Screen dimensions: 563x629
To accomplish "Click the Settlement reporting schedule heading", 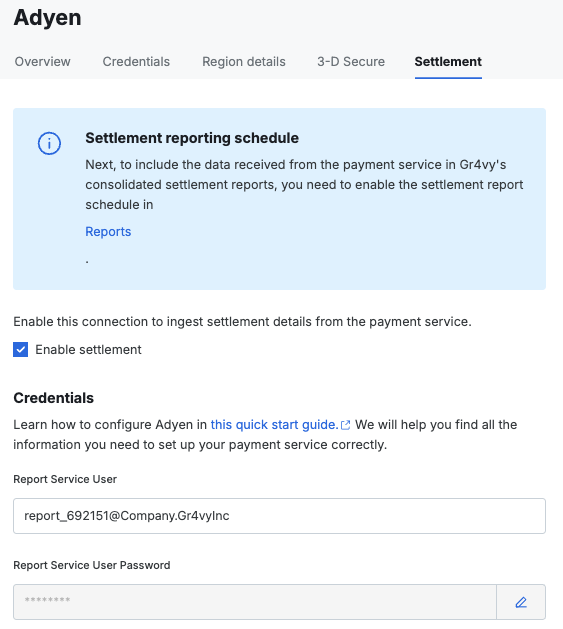I will coord(192,138).
